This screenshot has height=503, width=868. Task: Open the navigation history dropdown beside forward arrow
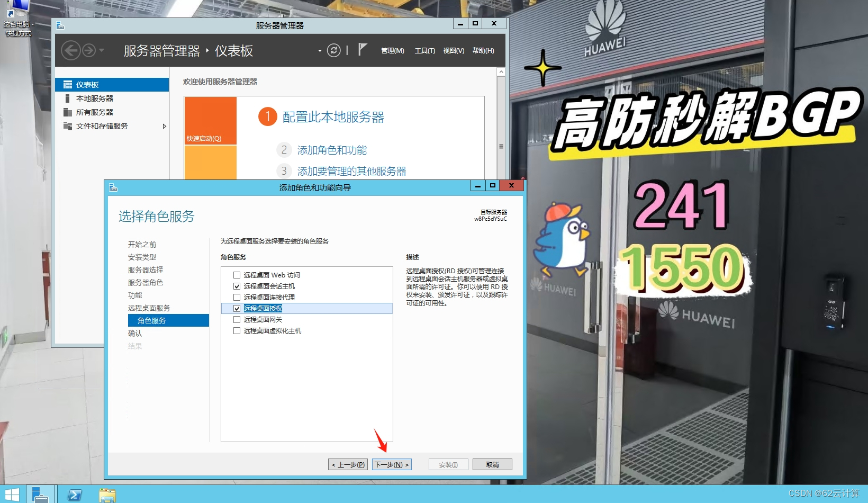[x=102, y=50]
